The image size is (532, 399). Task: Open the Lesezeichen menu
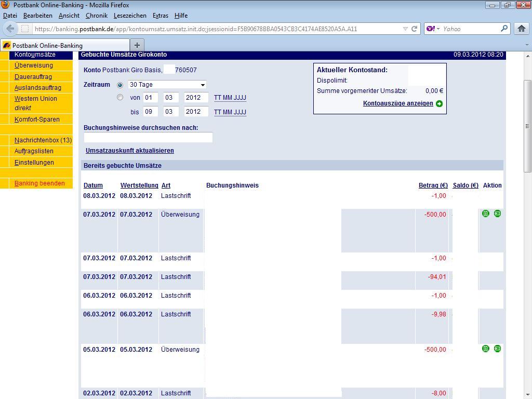click(130, 16)
